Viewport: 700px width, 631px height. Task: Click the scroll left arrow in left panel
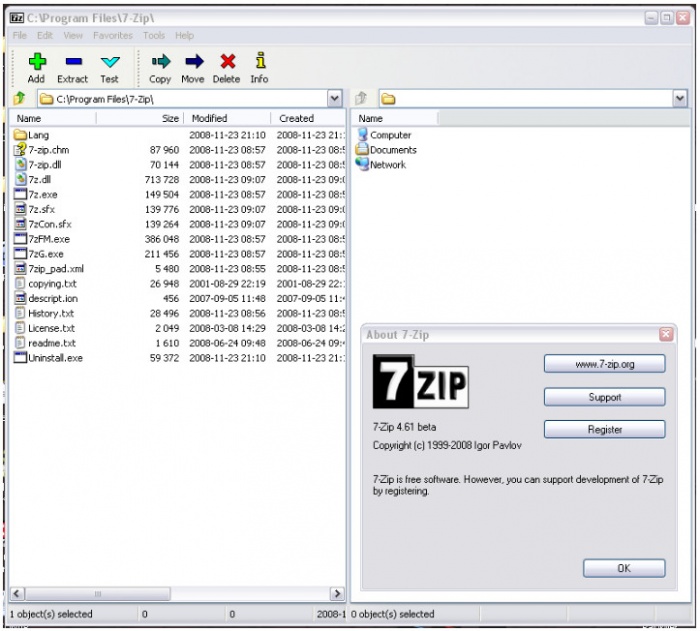(x=17, y=593)
